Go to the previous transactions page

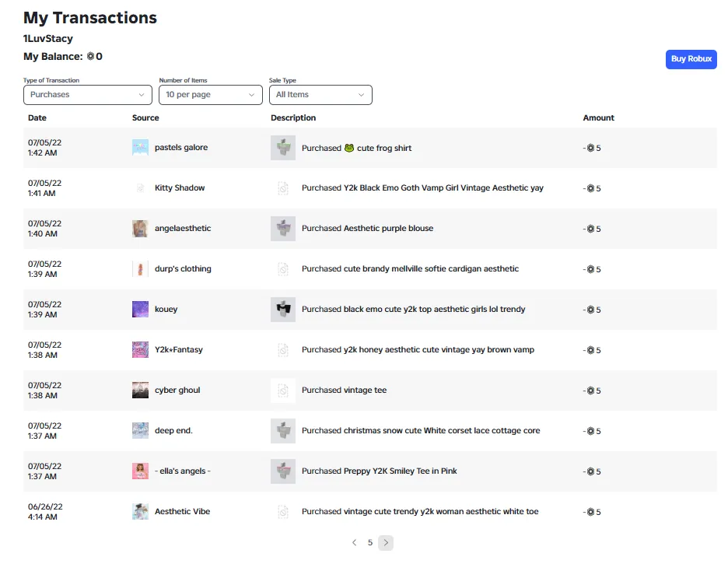coord(354,543)
